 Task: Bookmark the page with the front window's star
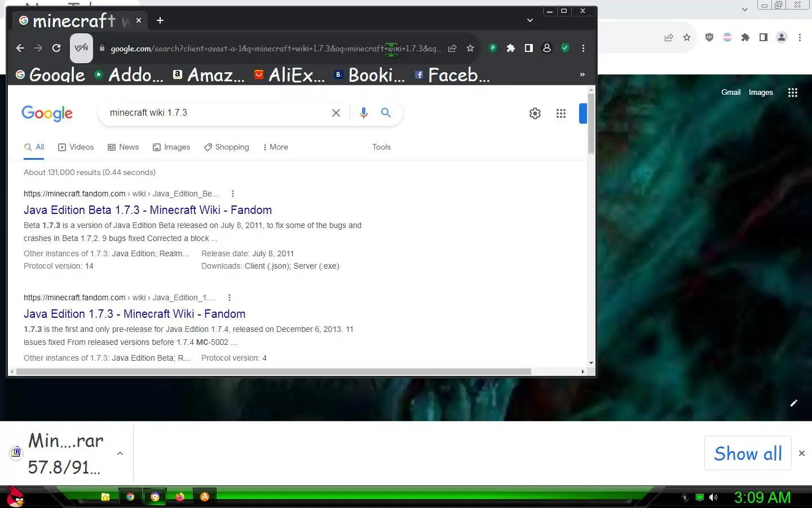click(x=470, y=49)
